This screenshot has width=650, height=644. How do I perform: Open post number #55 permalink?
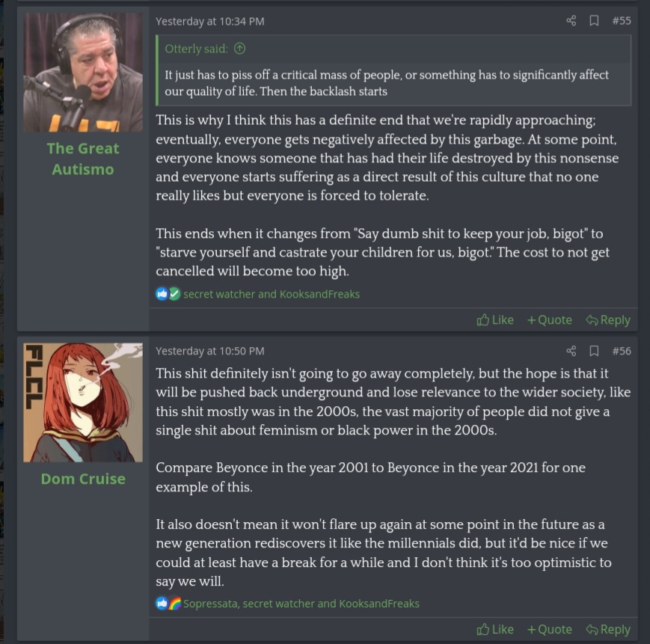click(x=622, y=21)
